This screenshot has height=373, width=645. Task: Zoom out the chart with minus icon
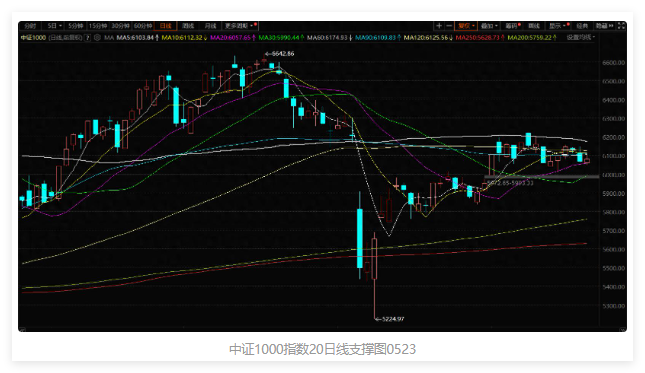(x=449, y=26)
